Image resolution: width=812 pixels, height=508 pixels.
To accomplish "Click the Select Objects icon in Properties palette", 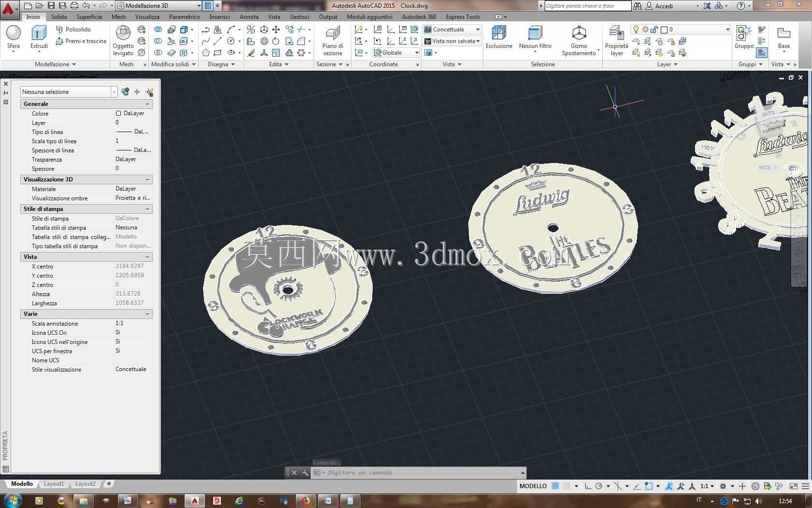I will pos(137,92).
